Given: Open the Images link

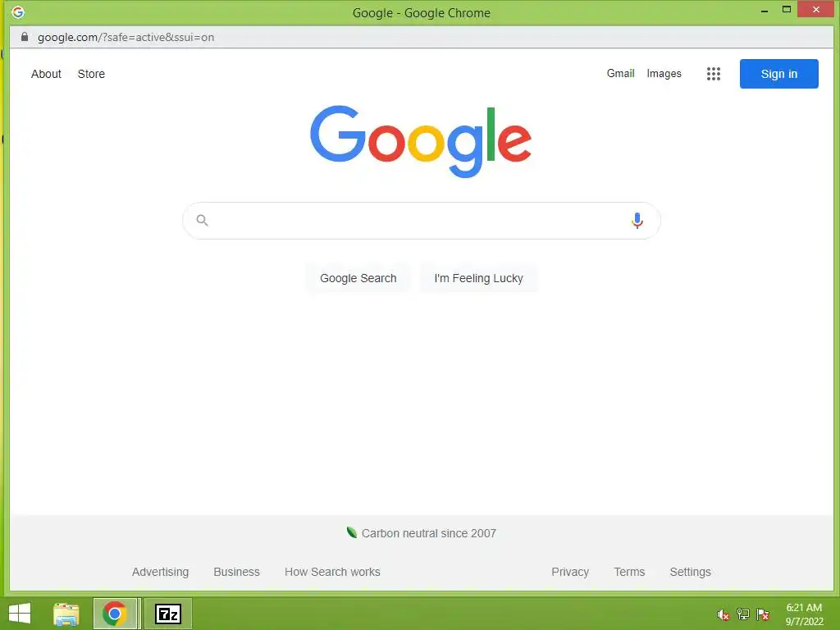Looking at the screenshot, I should 664,73.
